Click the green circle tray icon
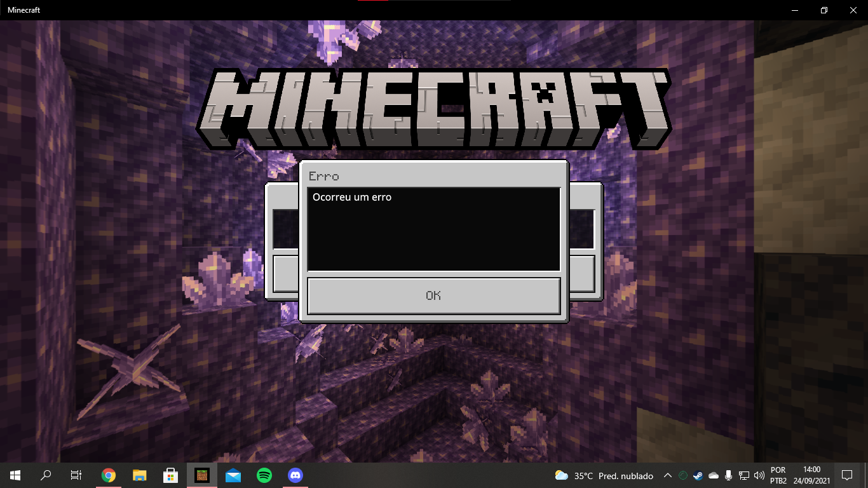 pos(683,475)
